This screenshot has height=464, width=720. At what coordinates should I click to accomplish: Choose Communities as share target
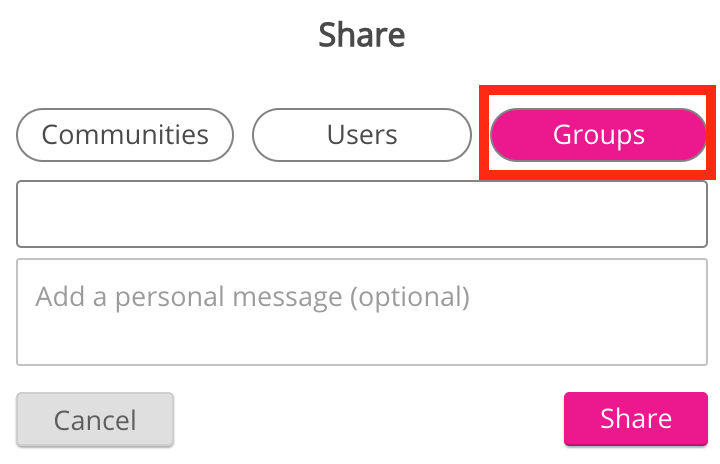(125, 135)
